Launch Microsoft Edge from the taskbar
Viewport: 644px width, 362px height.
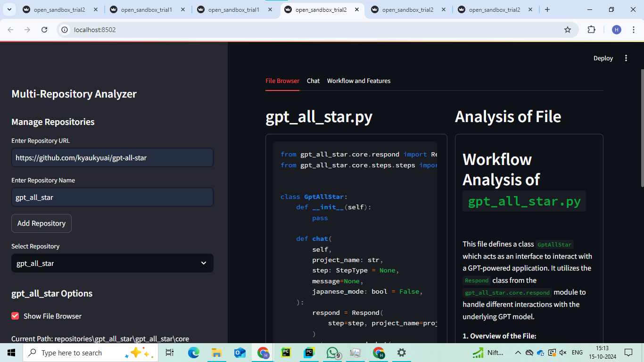click(194, 353)
